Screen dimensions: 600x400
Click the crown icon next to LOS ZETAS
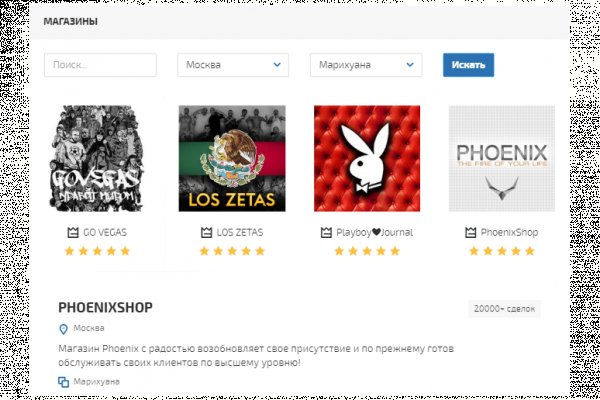(x=206, y=232)
